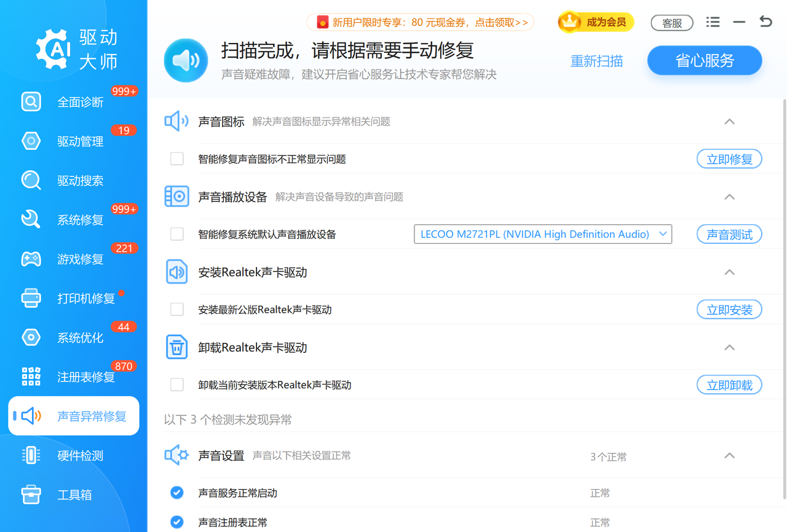The image size is (787, 532).
Task: Collapse the 声音设置 section chevron
Action: point(730,455)
